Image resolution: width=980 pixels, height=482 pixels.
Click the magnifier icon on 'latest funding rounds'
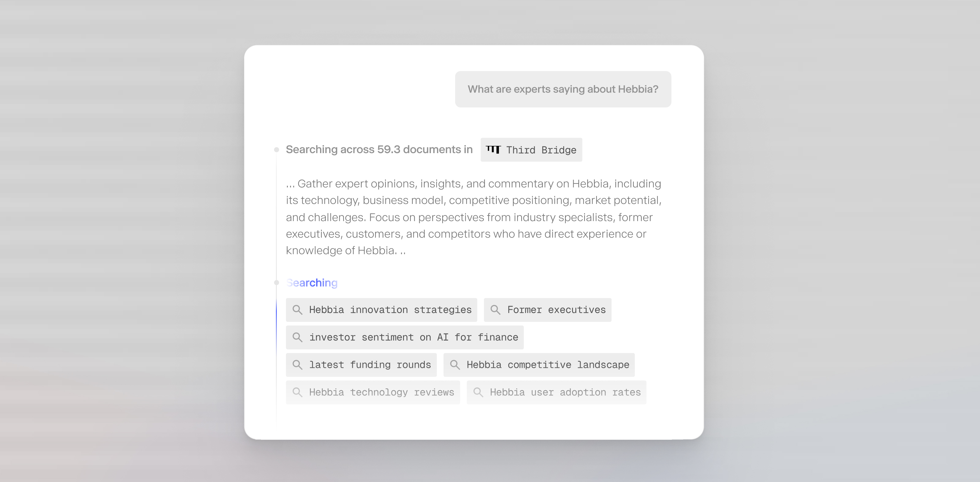298,364
